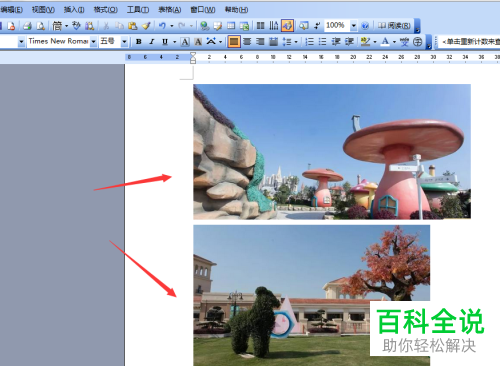
Task: Click the Enclose Characters 字 icon
Action: [417, 42]
